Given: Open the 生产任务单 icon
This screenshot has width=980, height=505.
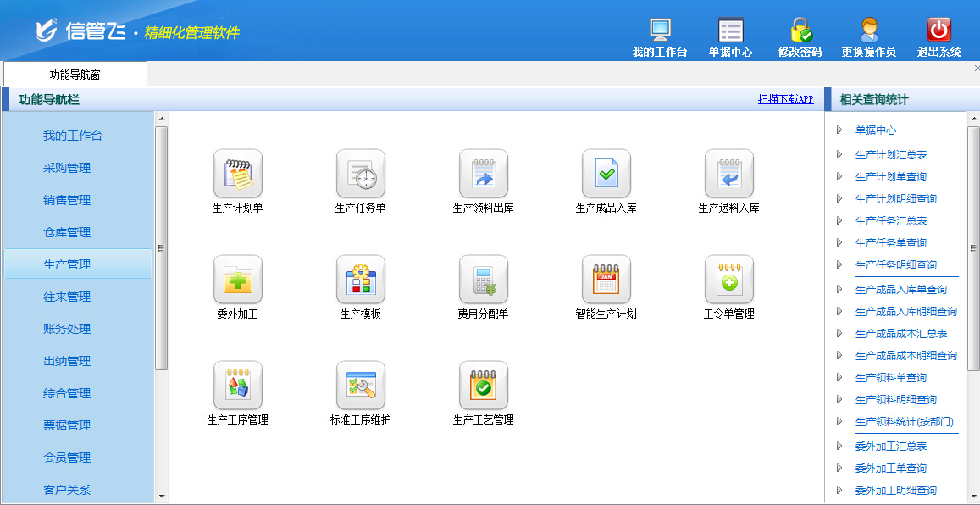Looking at the screenshot, I should [x=361, y=174].
